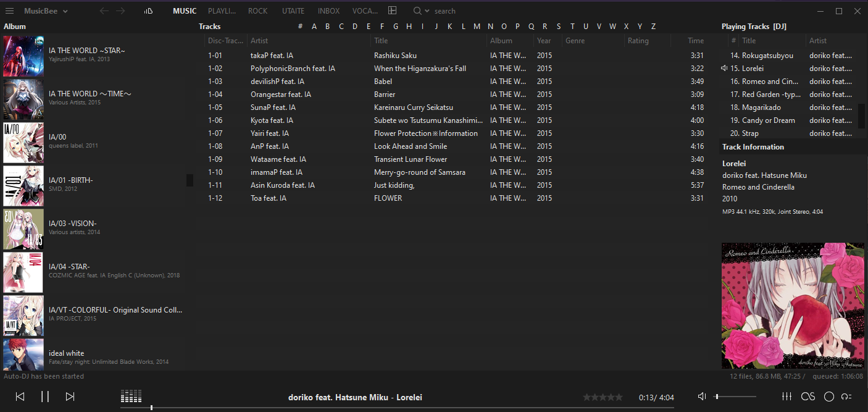Switch to the ROCK tab
The width and height of the screenshot is (868, 412).
[x=257, y=11]
